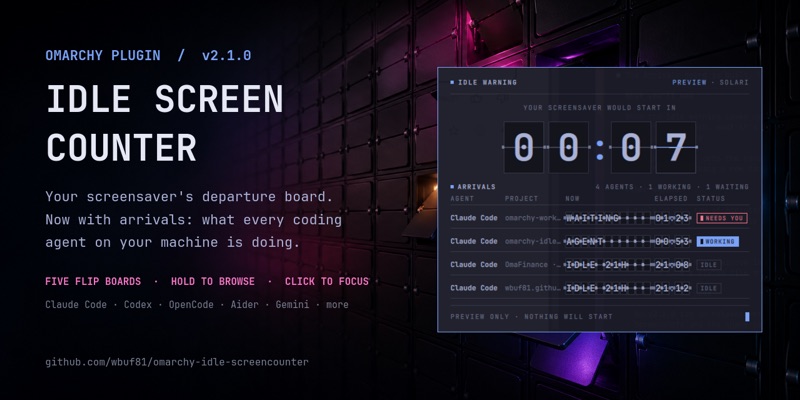The image size is (800, 400).
Task: Click Claude Code in the wbuf81.githu row
Action: pyautogui.click(x=474, y=288)
